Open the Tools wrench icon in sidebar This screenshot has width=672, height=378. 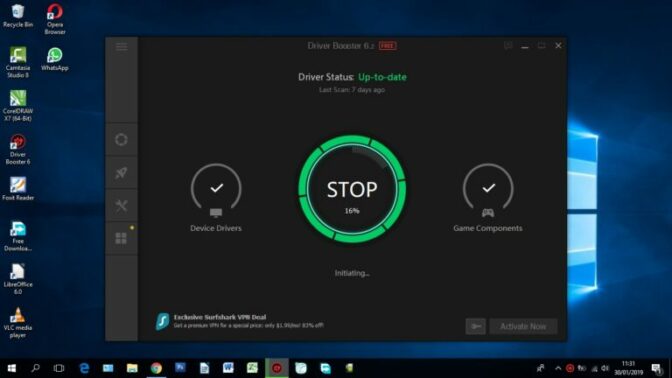(121, 206)
